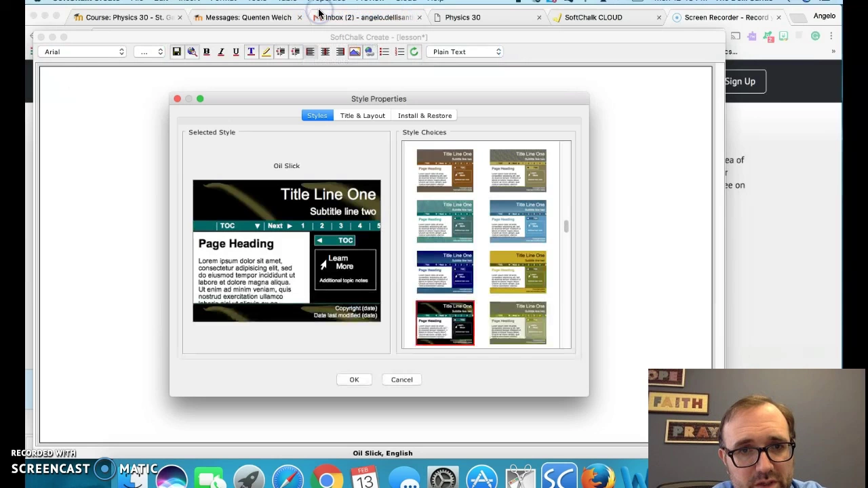Click the insert hyperlink globe icon
868x488 pixels.
(370, 52)
